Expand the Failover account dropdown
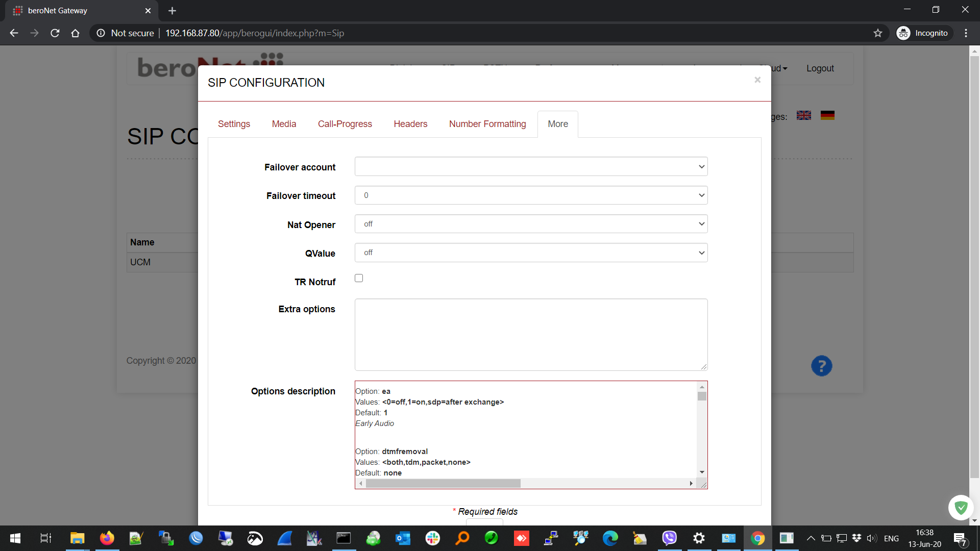Screen dimensions: 980x551 pyautogui.click(x=531, y=167)
